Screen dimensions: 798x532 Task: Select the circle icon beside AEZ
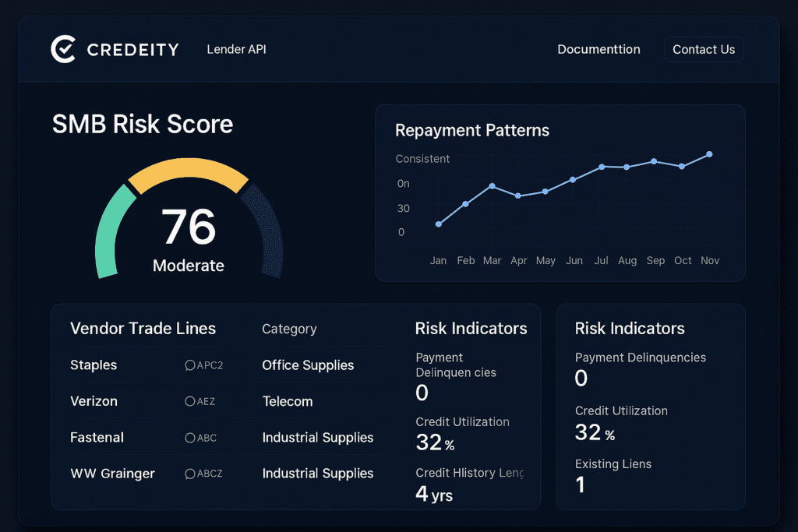[189, 401]
